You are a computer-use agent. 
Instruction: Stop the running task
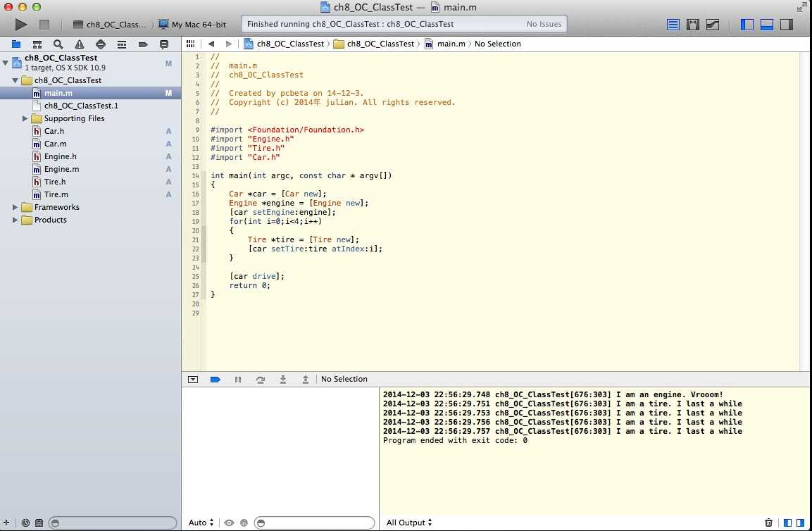(44, 25)
